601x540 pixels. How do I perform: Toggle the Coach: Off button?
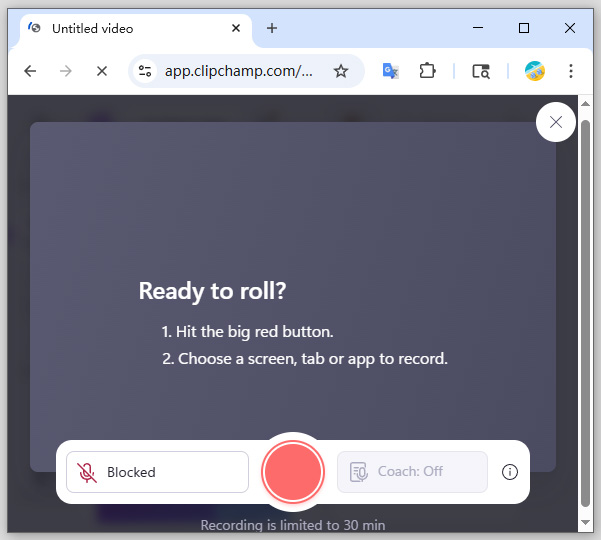coord(412,471)
